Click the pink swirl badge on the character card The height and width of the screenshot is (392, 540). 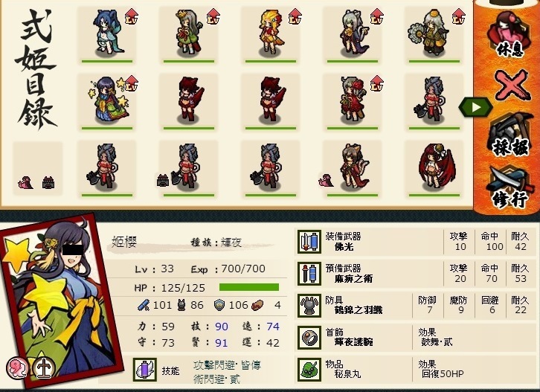pyautogui.click(x=17, y=367)
